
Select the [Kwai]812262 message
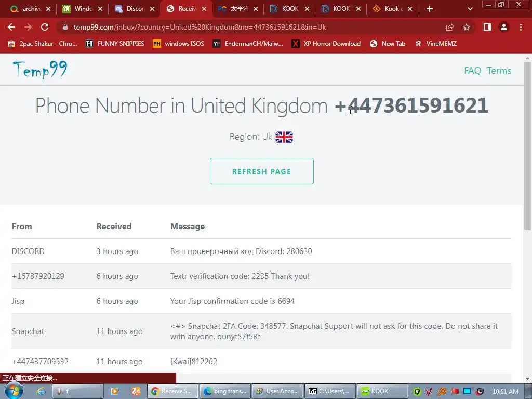pos(194,362)
